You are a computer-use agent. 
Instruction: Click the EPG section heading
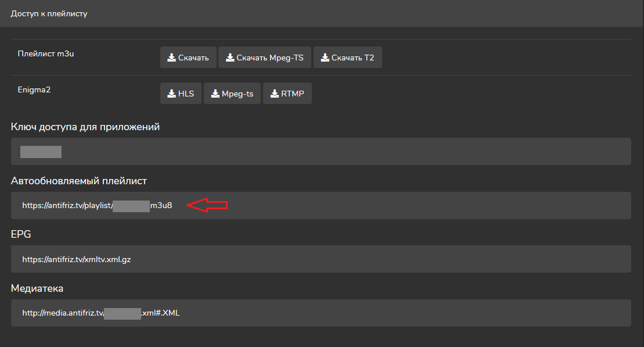(20, 234)
